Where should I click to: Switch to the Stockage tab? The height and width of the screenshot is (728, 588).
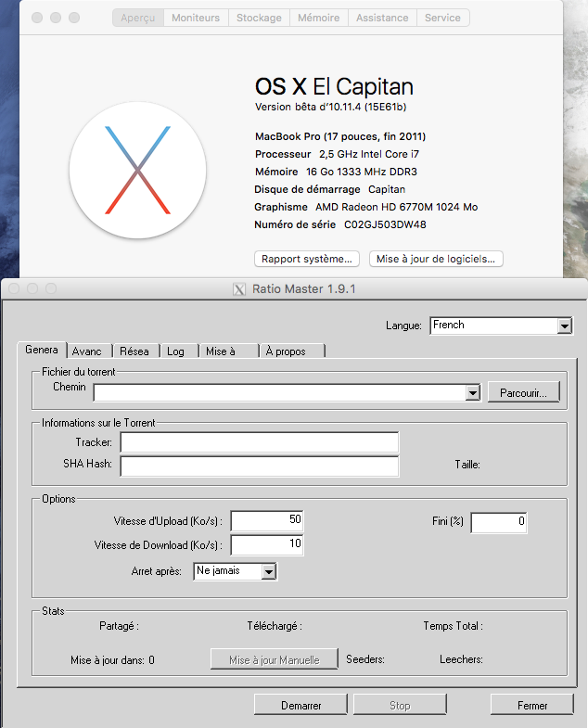[x=259, y=18]
